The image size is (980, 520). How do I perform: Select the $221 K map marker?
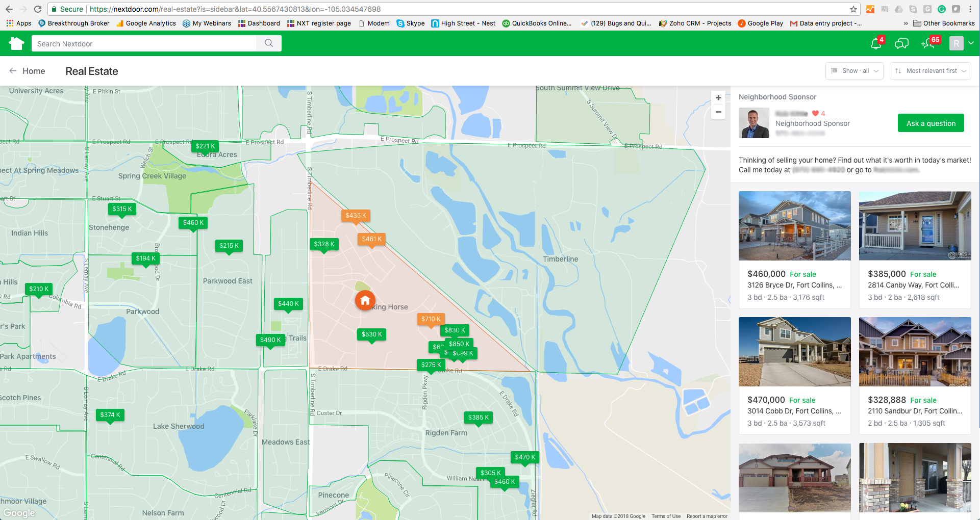point(205,146)
